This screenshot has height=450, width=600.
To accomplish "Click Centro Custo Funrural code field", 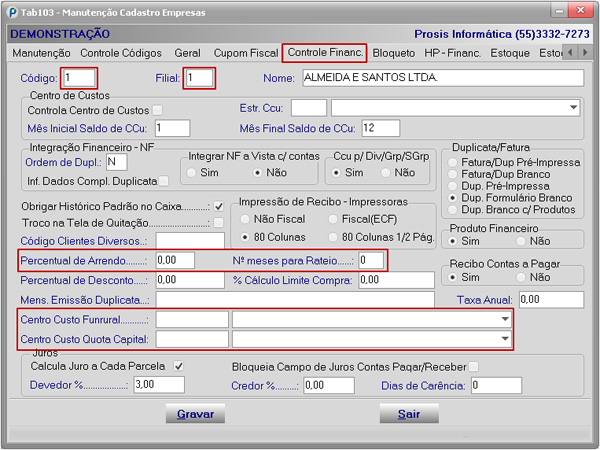I will pos(192,319).
